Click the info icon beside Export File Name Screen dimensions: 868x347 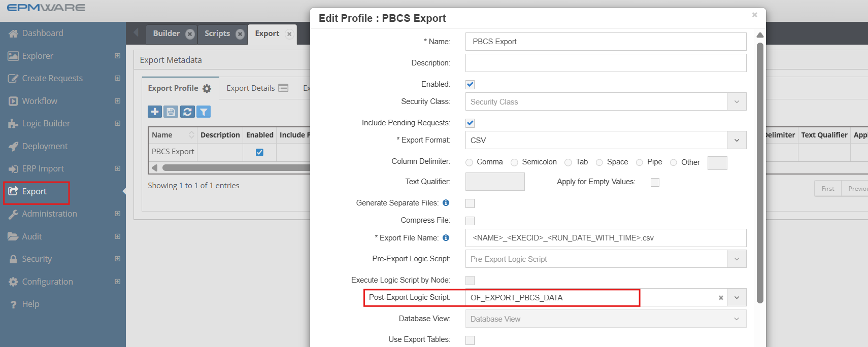pos(446,237)
